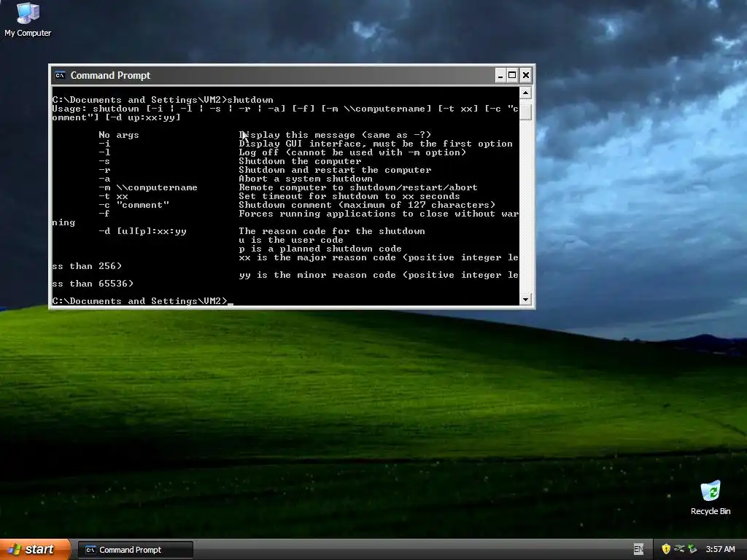Click the bottom 'C:\Documents and Settings\VM2>' prompt

click(x=140, y=301)
